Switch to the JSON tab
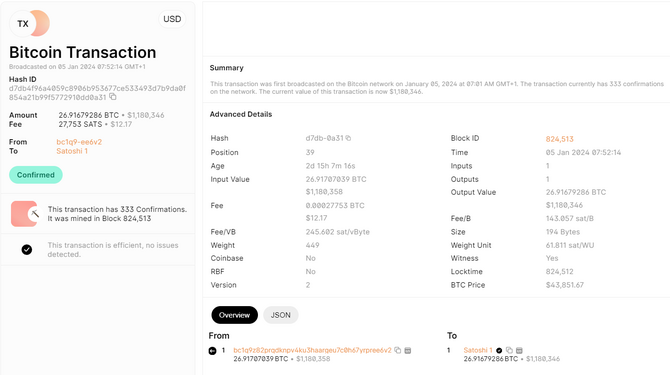Viewport: 670px width, 375px height. (281, 315)
